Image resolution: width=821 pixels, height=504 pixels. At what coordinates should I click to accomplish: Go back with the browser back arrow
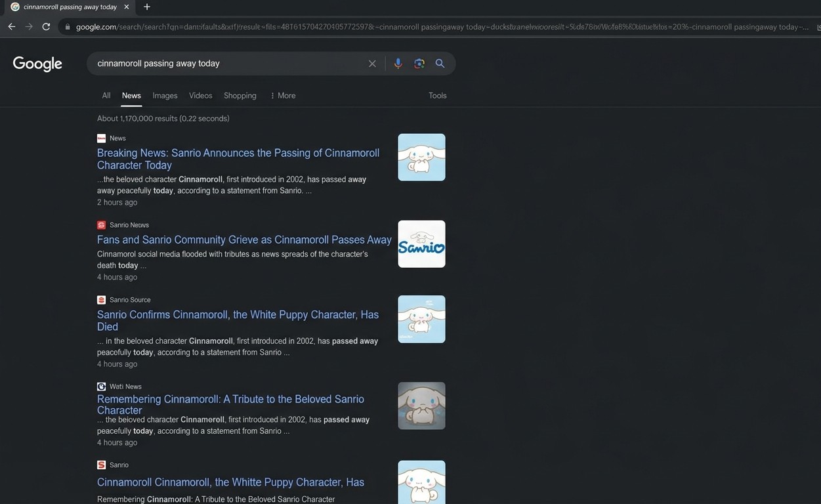pyautogui.click(x=11, y=27)
